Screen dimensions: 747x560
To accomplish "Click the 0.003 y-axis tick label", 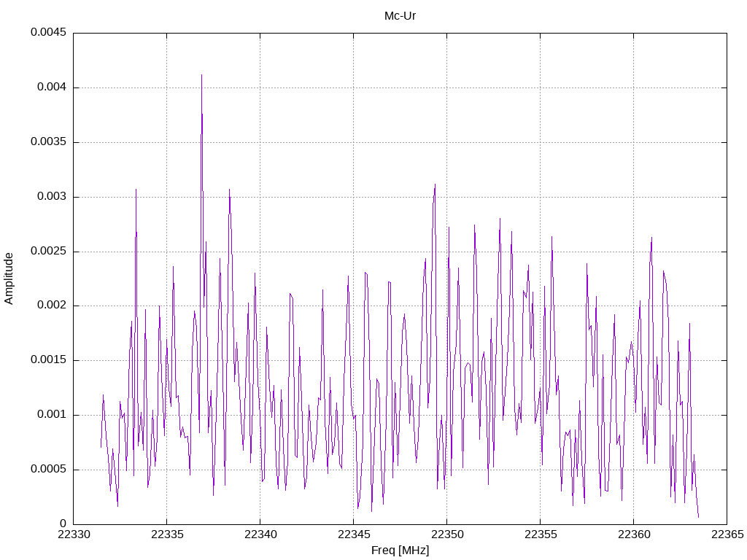I will coord(52,196).
